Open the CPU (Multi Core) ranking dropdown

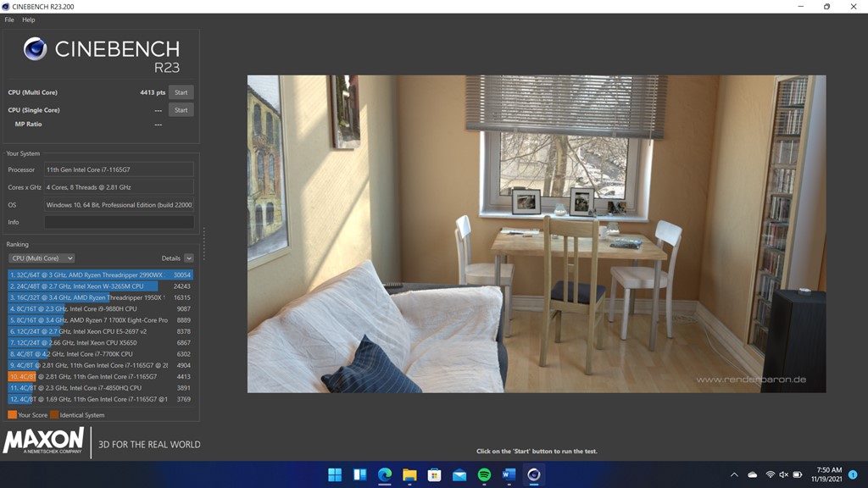[40, 258]
